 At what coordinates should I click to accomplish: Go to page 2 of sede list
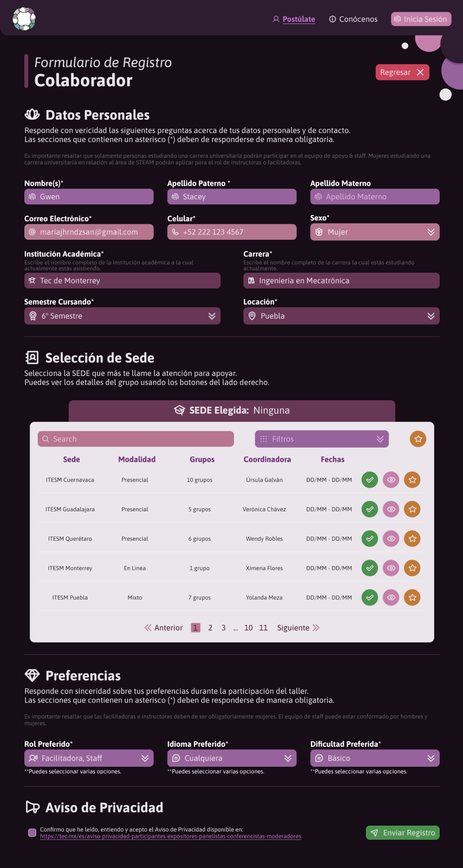(x=210, y=628)
